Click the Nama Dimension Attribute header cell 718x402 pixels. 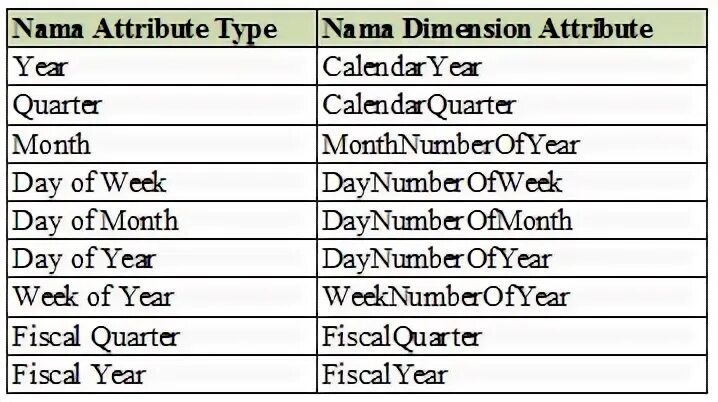[512, 28]
